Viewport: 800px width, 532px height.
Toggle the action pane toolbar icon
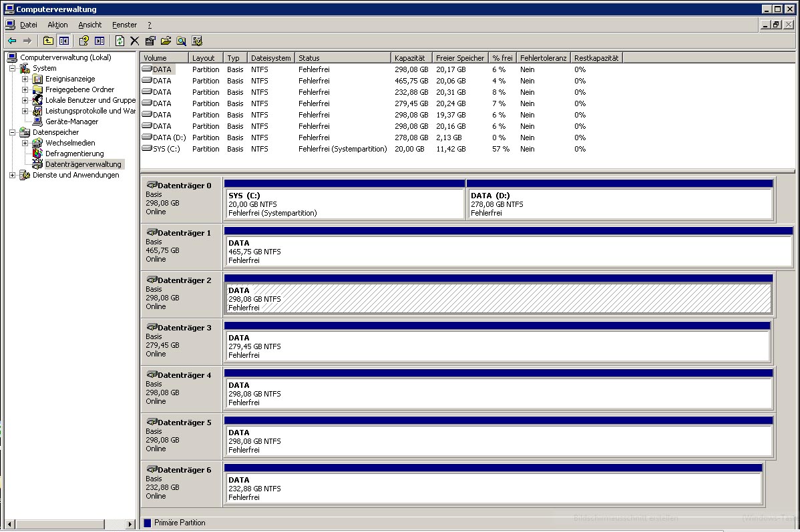[99, 41]
